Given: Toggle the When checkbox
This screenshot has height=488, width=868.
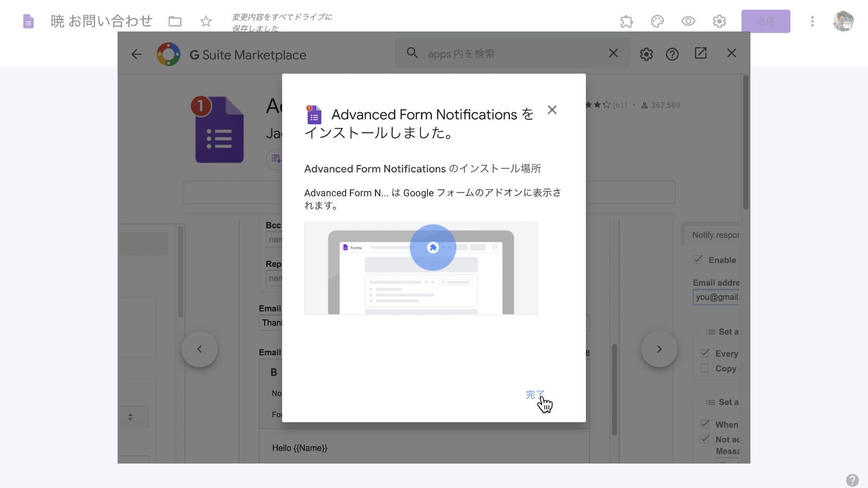Looking at the screenshot, I should (705, 424).
